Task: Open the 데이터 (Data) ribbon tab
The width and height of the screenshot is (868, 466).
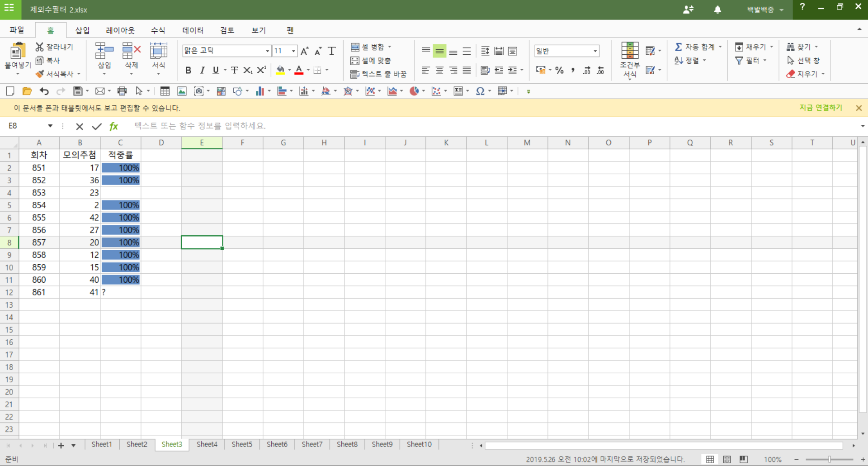Action: point(193,30)
